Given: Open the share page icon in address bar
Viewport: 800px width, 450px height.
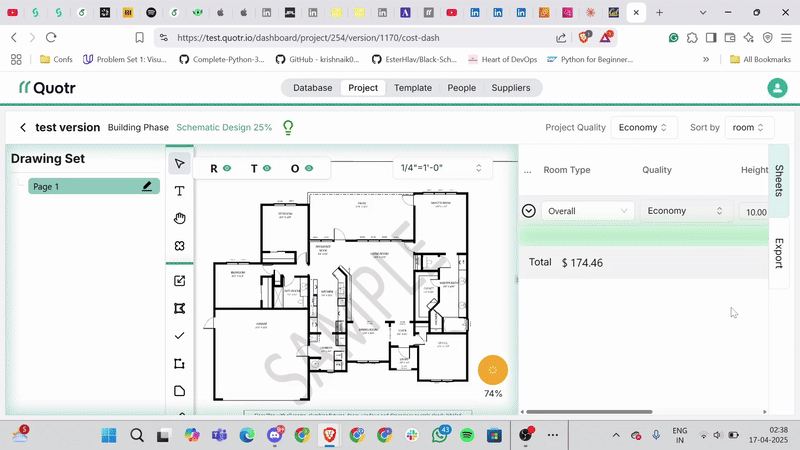Looking at the screenshot, I should click(x=561, y=37).
